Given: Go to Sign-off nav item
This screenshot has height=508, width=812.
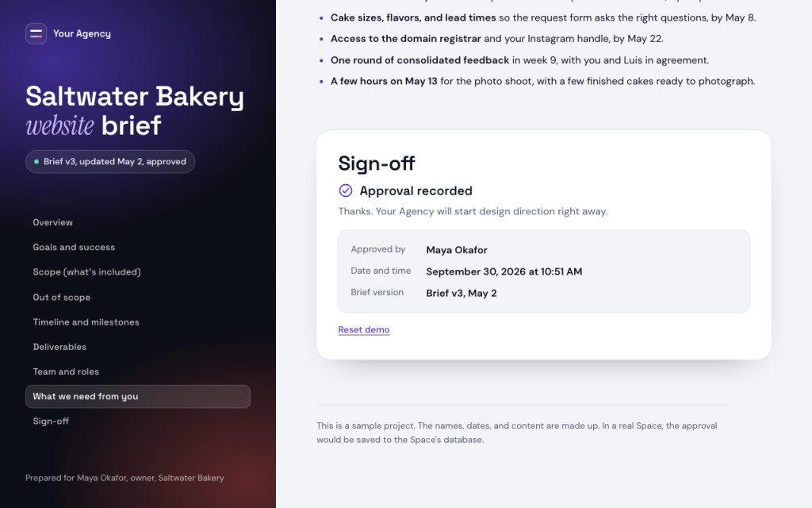Looking at the screenshot, I should coord(50,421).
